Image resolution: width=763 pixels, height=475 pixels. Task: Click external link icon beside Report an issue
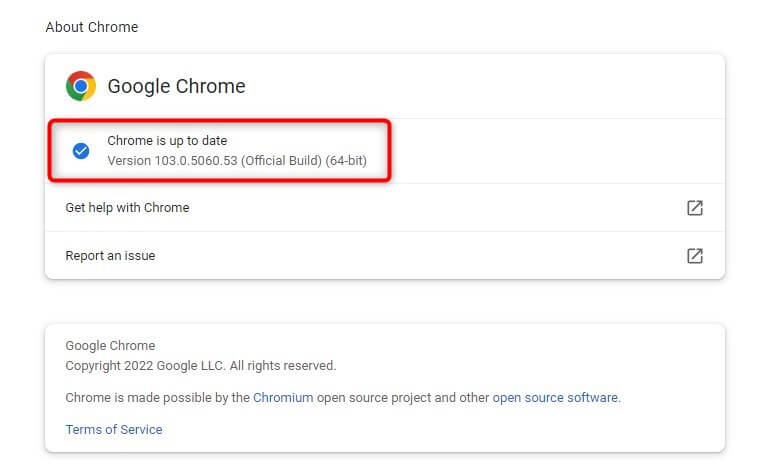click(x=694, y=255)
